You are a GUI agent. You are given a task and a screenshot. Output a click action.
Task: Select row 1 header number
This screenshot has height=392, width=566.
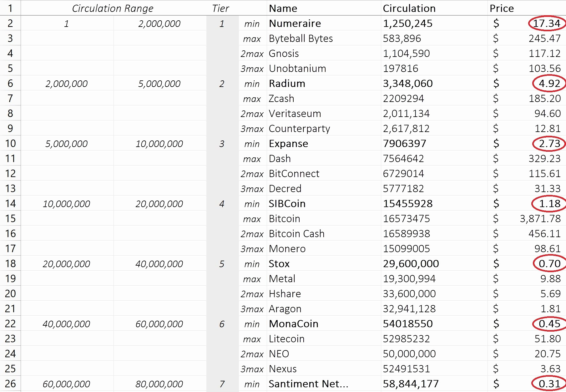[10, 8]
